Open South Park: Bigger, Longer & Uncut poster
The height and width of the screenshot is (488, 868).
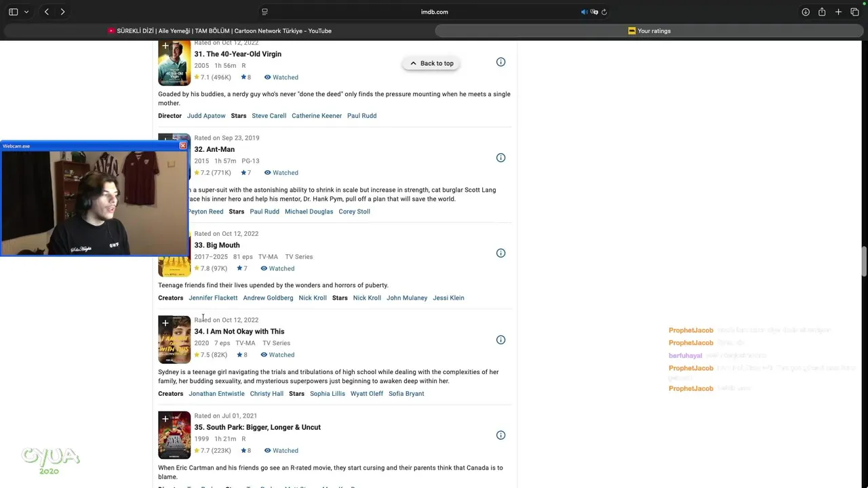point(174,435)
